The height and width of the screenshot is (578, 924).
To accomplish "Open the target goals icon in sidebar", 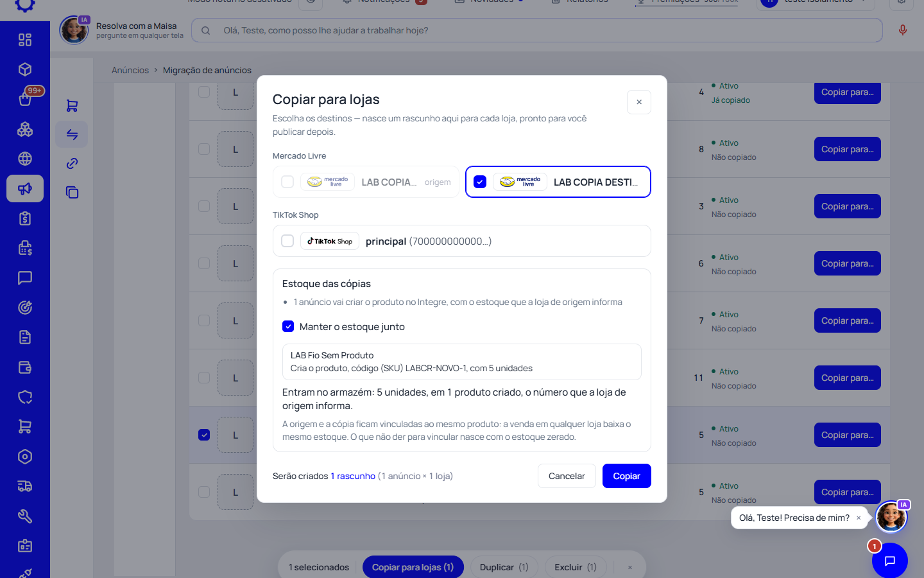I will coord(25,308).
